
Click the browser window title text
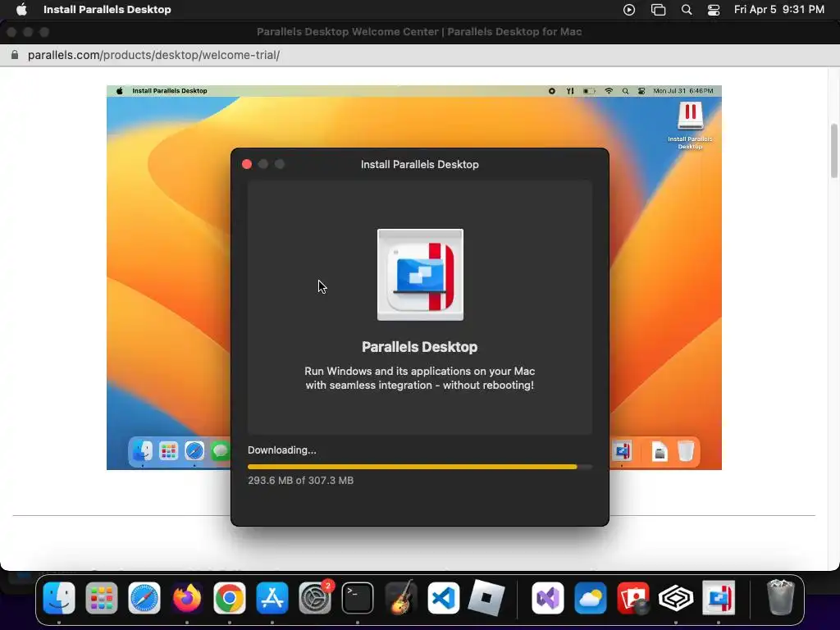[x=419, y=32]
